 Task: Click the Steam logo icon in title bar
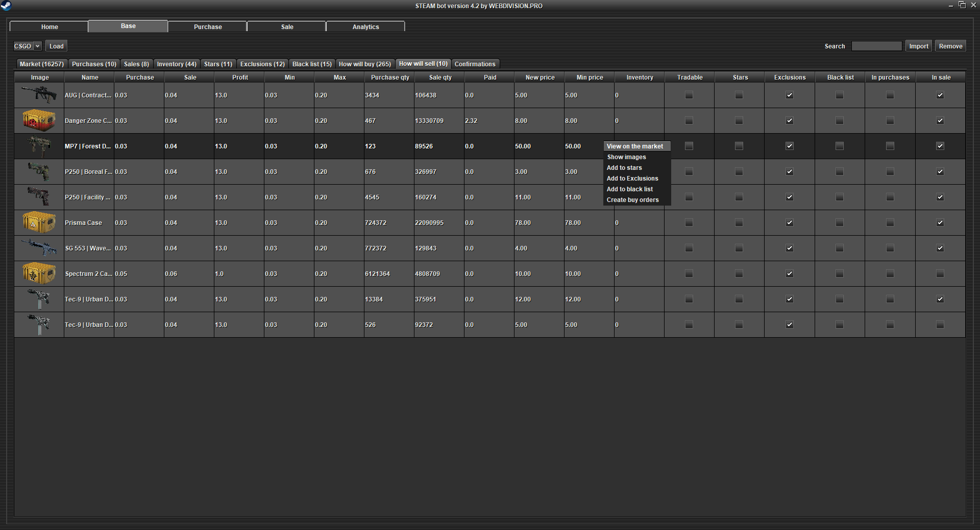pos(6,6)
